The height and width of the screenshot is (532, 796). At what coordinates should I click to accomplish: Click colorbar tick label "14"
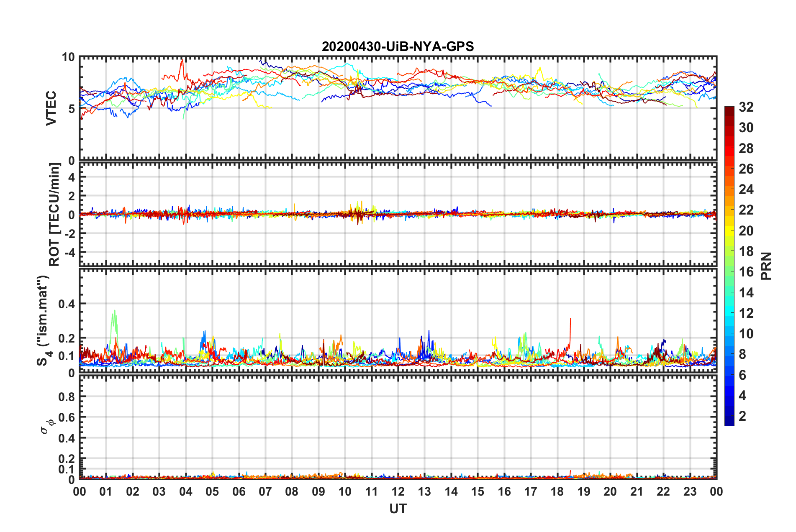[746, 293]
